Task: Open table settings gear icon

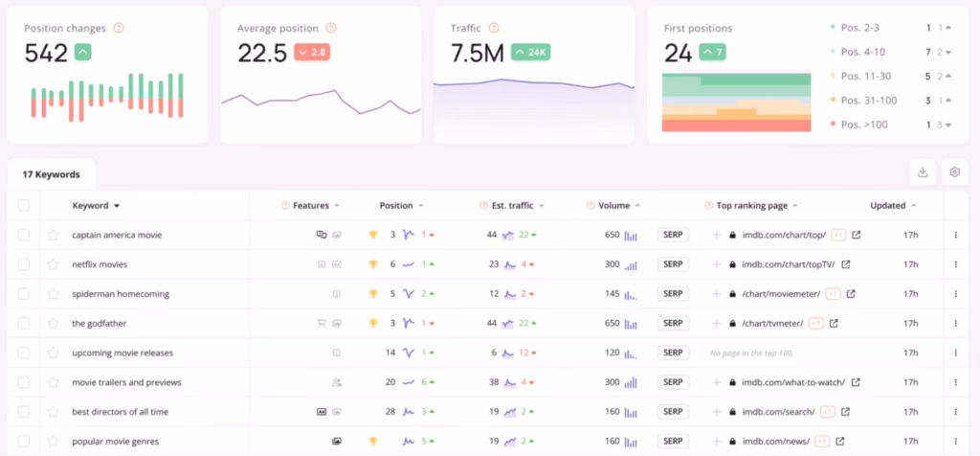Action: click(x=953, y=172)
